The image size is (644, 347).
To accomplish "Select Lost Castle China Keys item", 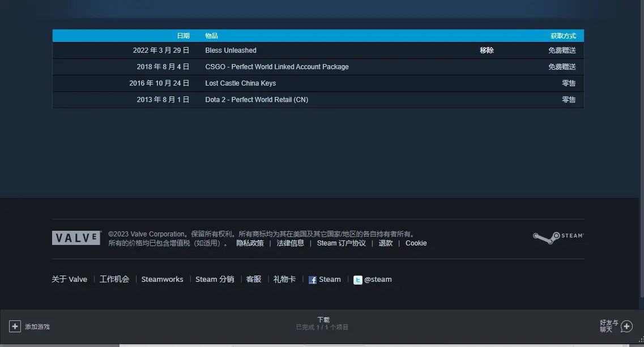I will pos(241,83).
